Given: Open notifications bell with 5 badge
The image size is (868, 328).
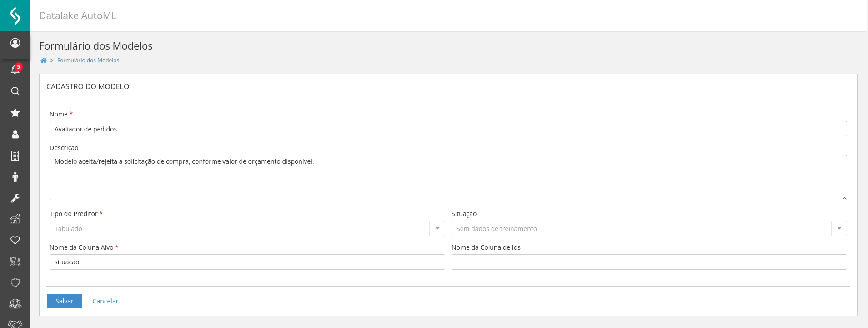Looking at the screenshot, I should click(x=15, y=70).
